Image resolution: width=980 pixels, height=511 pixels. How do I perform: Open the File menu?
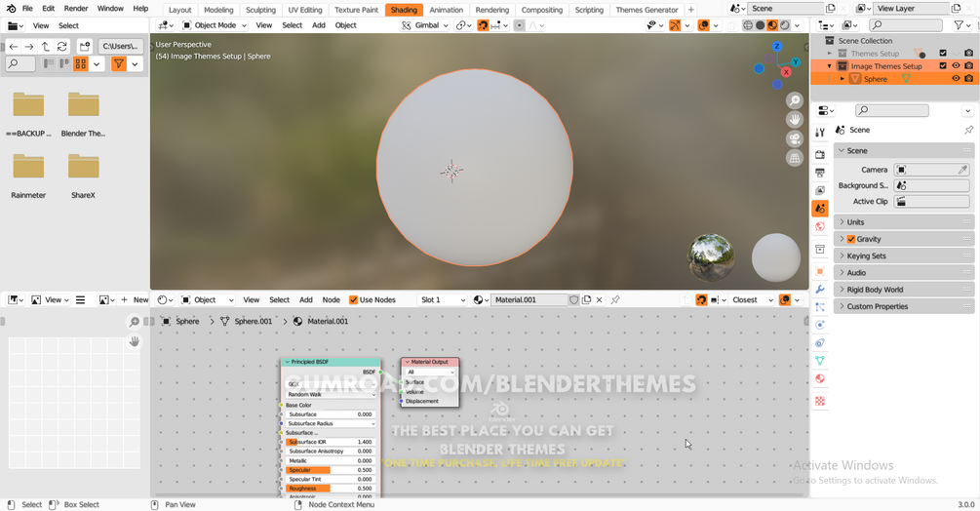click(x=27, y=9)
